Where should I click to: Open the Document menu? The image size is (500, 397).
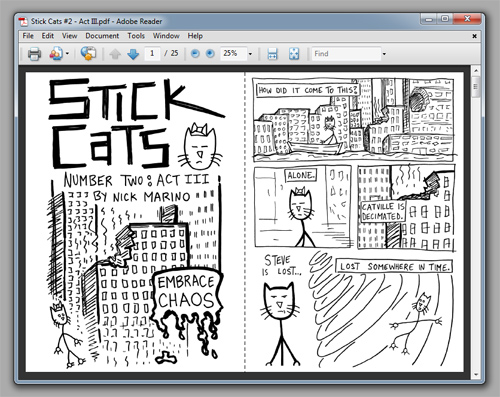point(102,36)
